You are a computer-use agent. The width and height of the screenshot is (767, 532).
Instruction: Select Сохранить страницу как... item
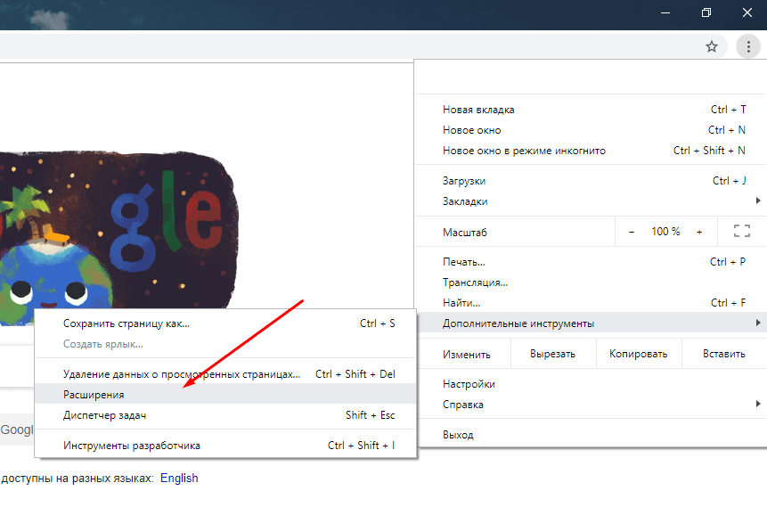pyautogui.click(x=225, y=323)
